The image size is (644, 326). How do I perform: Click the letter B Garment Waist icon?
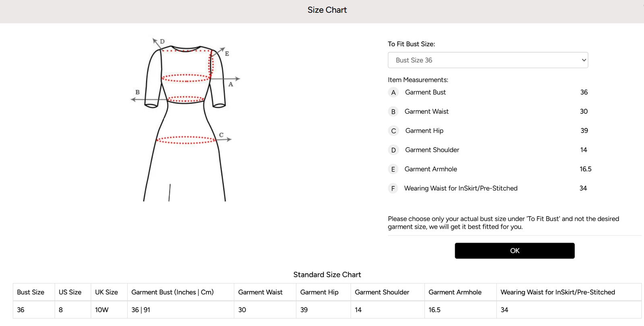(393, 112)
